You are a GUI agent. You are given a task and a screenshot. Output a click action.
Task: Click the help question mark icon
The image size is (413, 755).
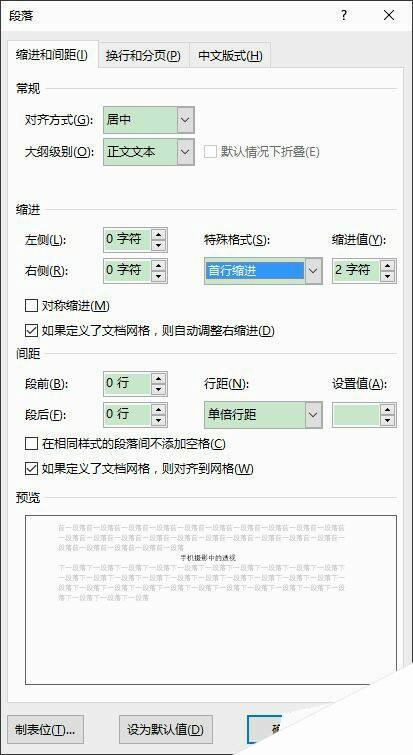pos(344,15)
